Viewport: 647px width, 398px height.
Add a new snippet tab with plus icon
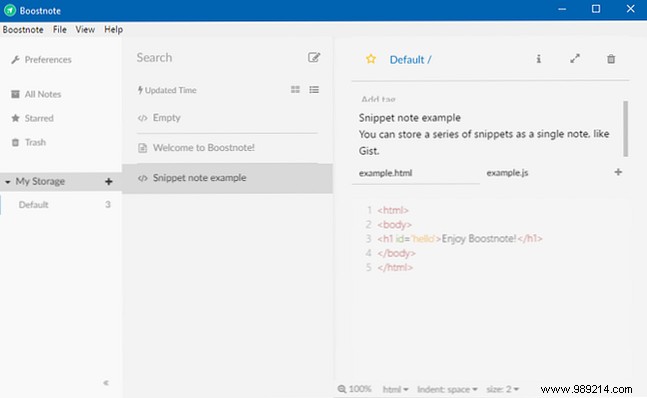pyautogui.click(x=618, y=172)
